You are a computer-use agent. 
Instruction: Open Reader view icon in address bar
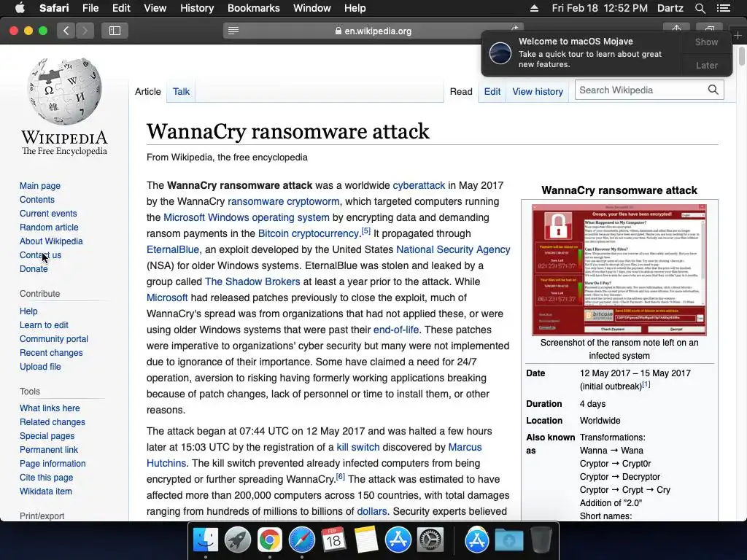(233, 31)
